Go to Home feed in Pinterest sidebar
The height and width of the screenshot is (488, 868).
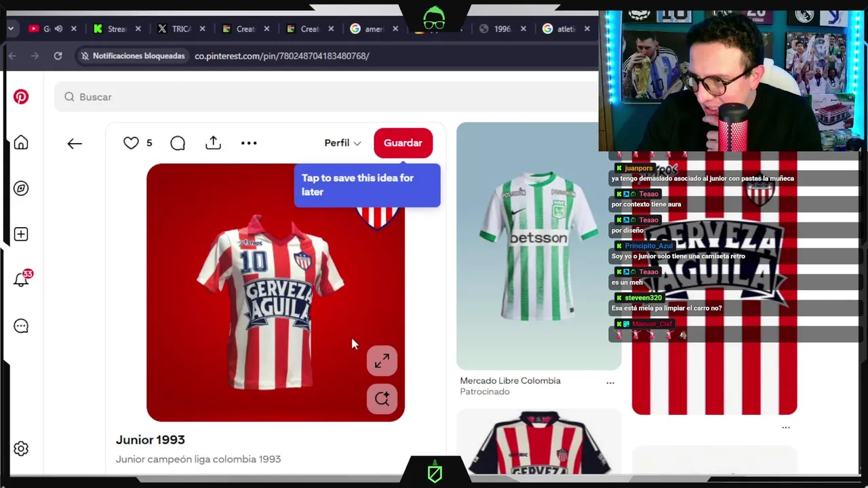coord(21,143)
